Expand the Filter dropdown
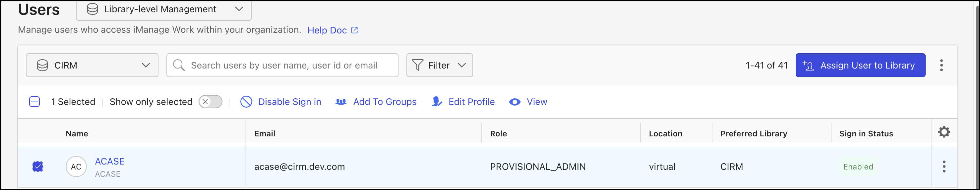This screenshot has width=980, height=190. (439, 65)
